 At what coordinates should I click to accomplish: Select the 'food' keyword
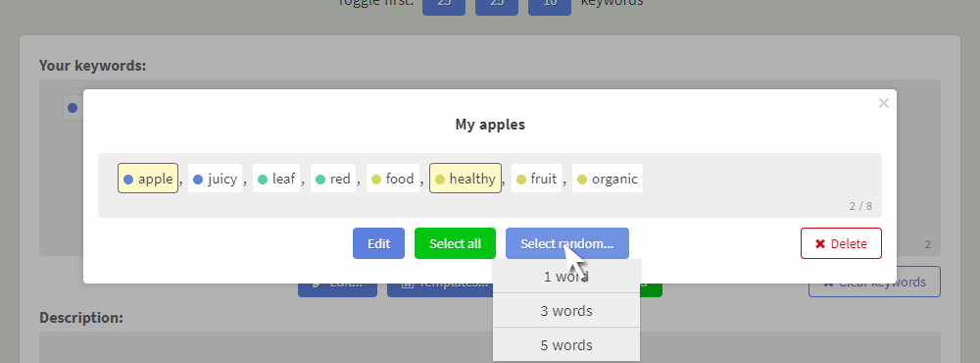pyautogui.click(x=393, y=179)
